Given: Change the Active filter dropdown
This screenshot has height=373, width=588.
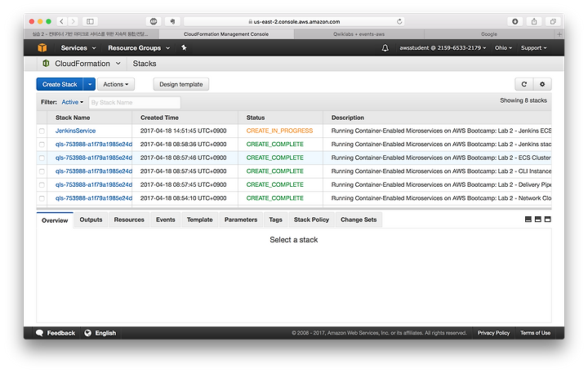Looking at the screenshot, I should coord(73,102).
